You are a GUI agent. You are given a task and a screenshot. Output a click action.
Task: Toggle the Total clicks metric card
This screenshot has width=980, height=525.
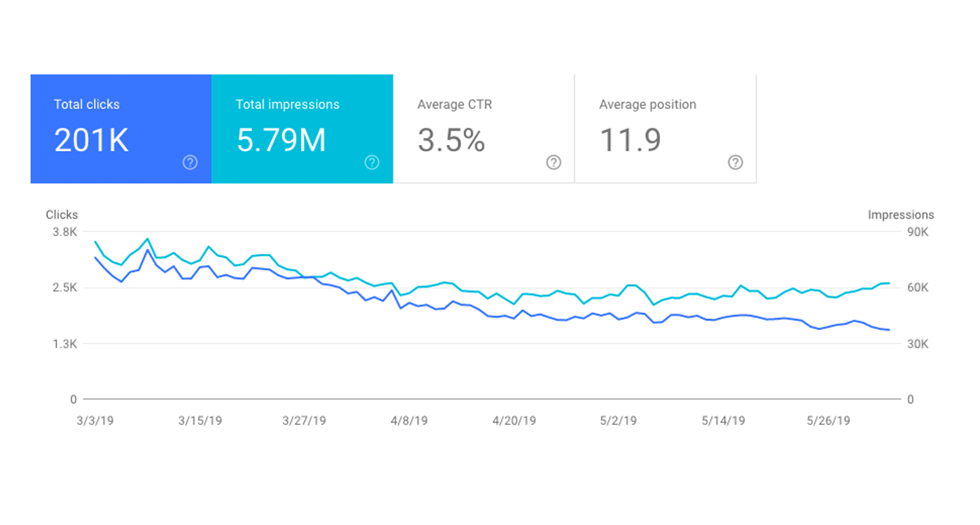point(121,129)
